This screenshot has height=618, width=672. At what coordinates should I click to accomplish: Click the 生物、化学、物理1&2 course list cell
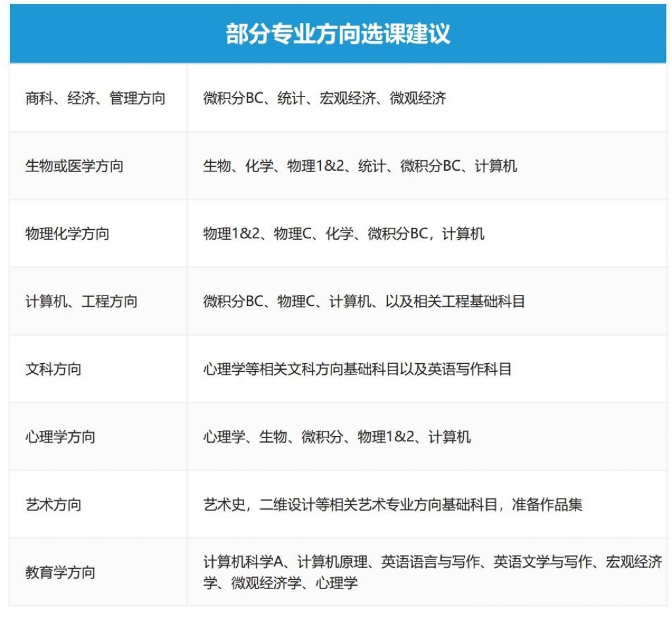[427, 166]
